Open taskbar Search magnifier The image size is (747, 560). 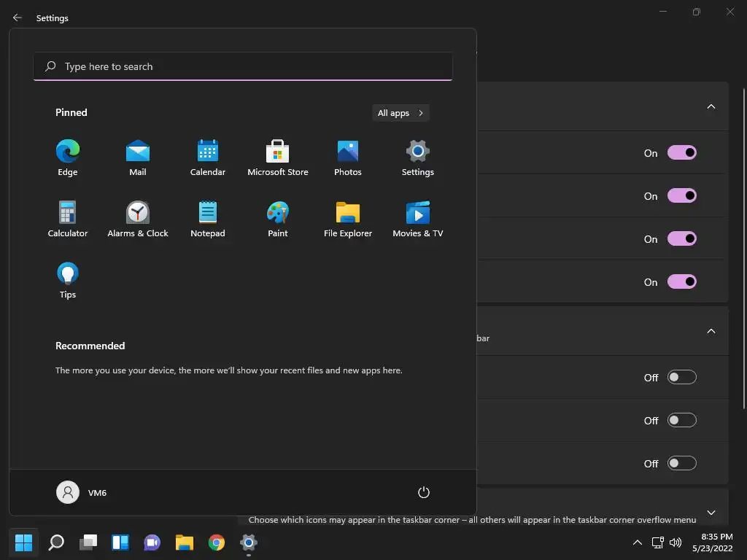56,542
